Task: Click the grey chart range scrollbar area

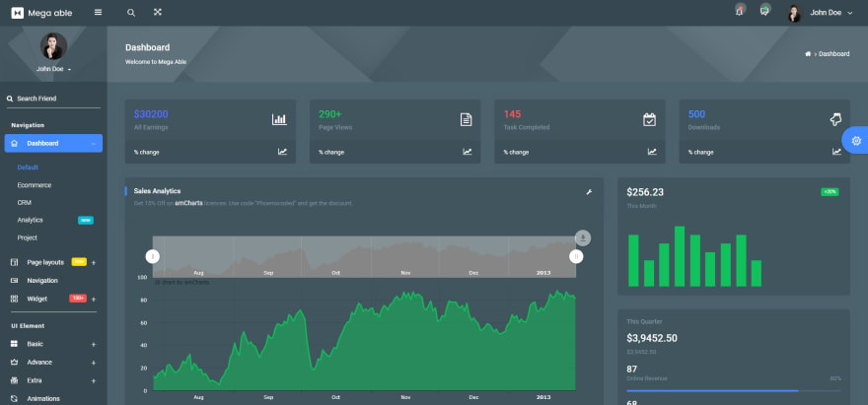Action: [364, 257]
